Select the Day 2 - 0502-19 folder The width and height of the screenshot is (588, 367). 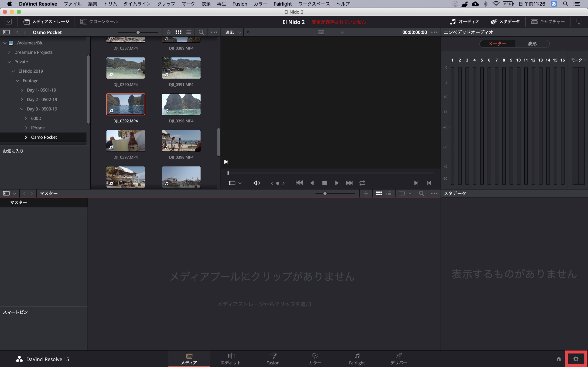tap(42, 100)
